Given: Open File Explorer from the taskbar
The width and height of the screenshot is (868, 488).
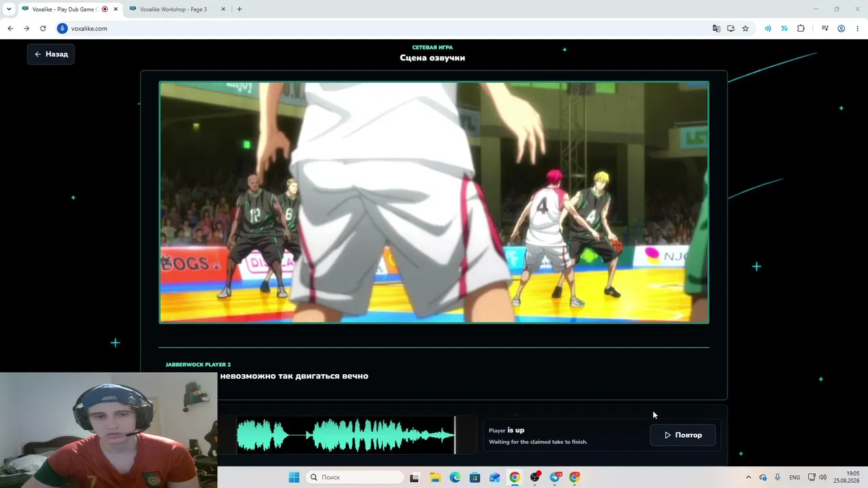Looking at the screenshot, I should tap(435, 477).
